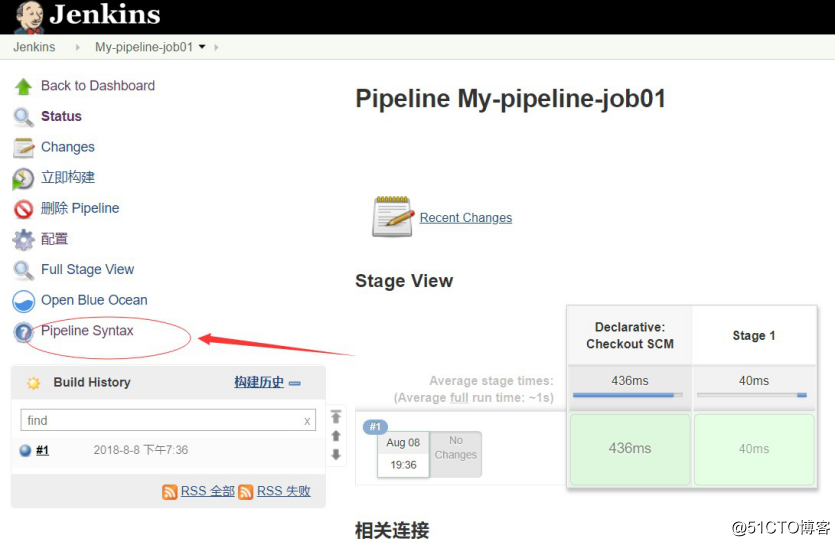Click the Build History title text
Screen dimensions: 840x546
tap(92, 382)
